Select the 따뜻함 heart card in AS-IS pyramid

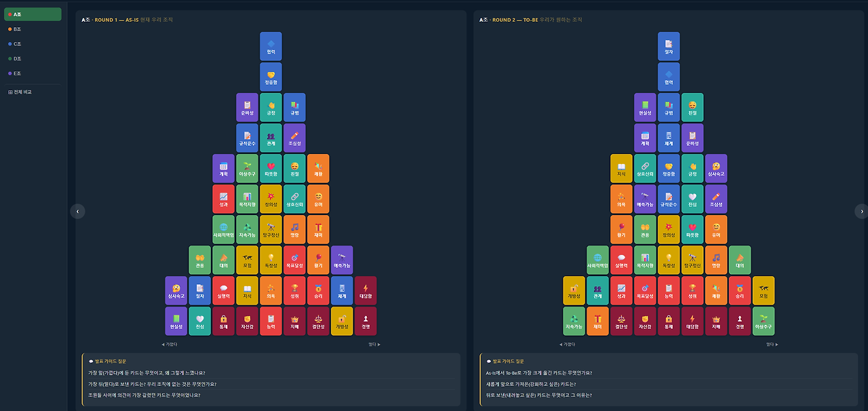pos(271,168)
